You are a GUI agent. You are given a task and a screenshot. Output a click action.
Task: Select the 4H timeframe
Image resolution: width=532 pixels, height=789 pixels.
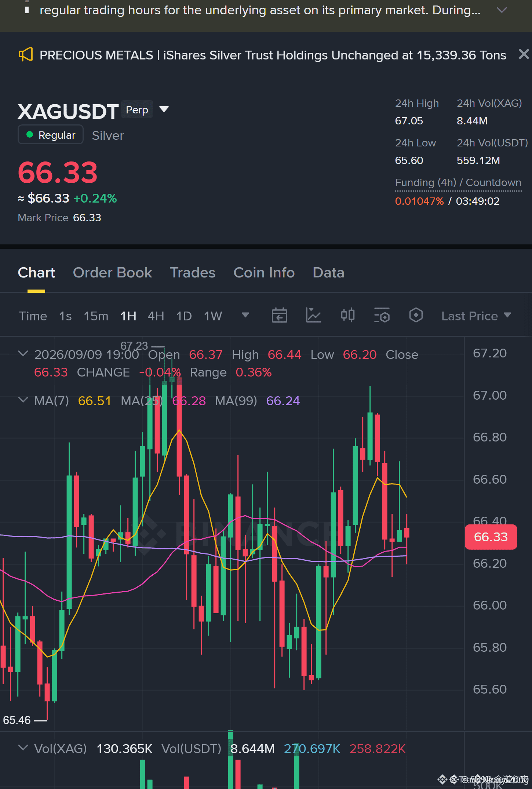(156, 316)
